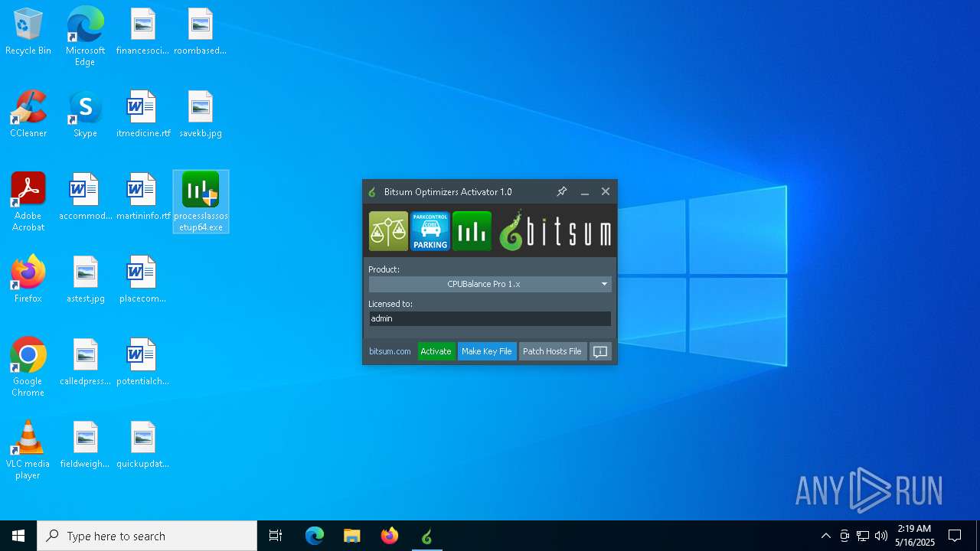Select the astest.jpg desktop file
980x551 pixels.
[x=85, y=279]
